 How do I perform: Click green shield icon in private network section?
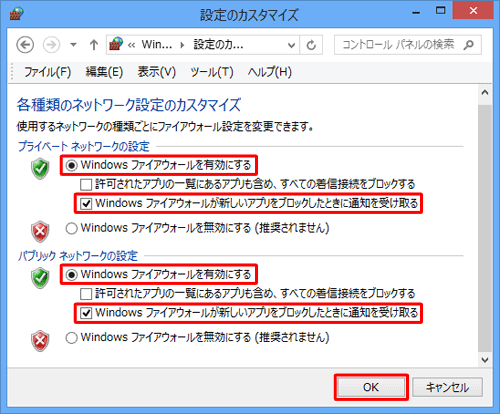(x=40, y=169)
